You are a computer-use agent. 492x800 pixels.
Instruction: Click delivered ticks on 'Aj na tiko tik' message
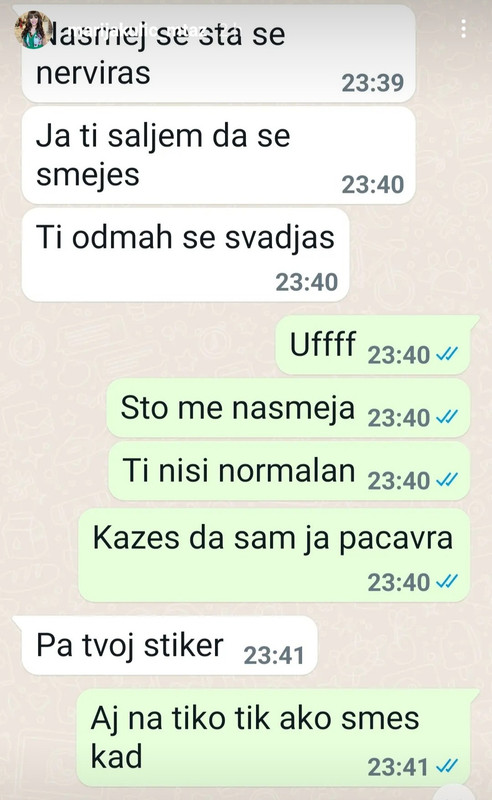pyautogui.click(x=447, y=766)
